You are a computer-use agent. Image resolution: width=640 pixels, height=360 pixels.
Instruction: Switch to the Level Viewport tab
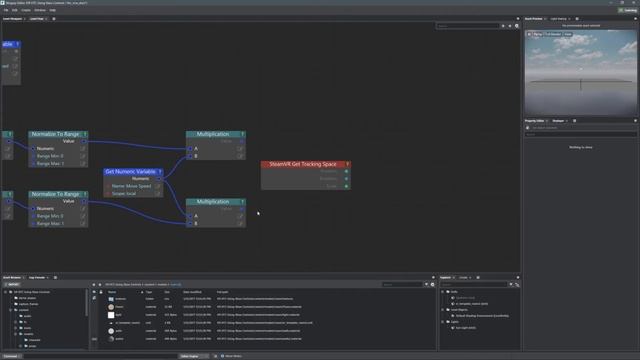pyautogui.click(x=13, y=19)
